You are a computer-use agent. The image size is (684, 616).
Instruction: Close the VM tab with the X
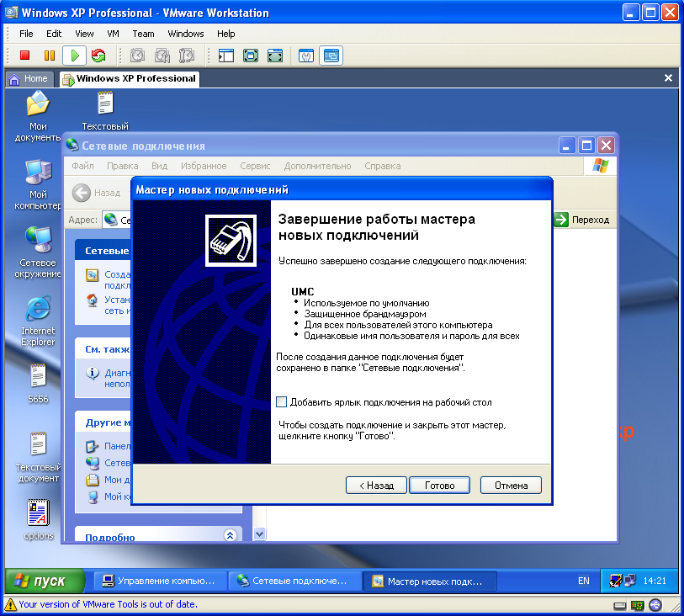[x=668, y=78]
